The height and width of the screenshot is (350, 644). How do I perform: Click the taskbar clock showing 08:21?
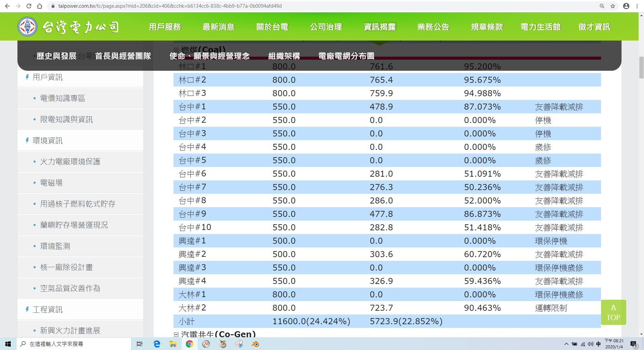click(x=614, y=344)
